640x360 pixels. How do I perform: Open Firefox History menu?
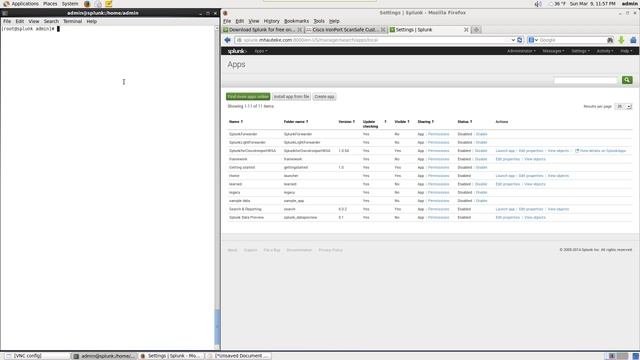[271, 21]
